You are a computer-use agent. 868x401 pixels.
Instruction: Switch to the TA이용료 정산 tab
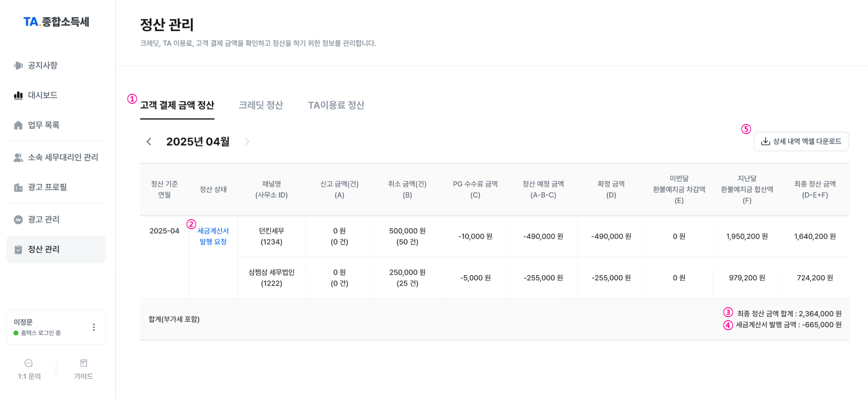336,105
